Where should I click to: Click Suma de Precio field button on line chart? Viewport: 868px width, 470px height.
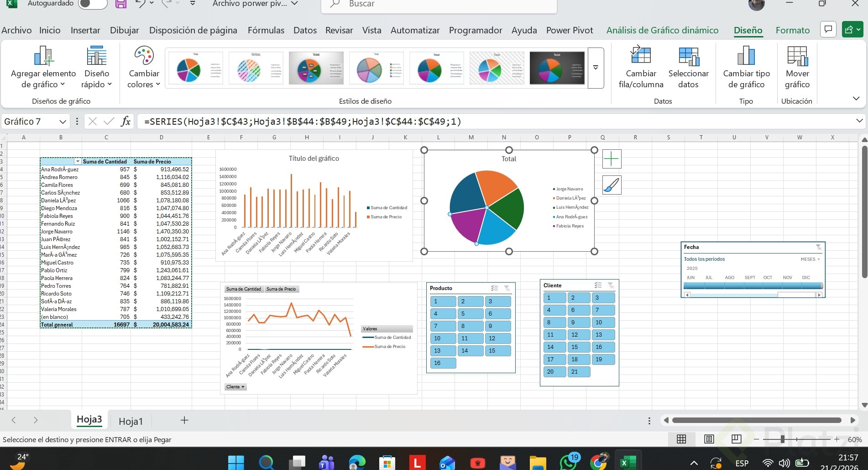pos(281,289)
